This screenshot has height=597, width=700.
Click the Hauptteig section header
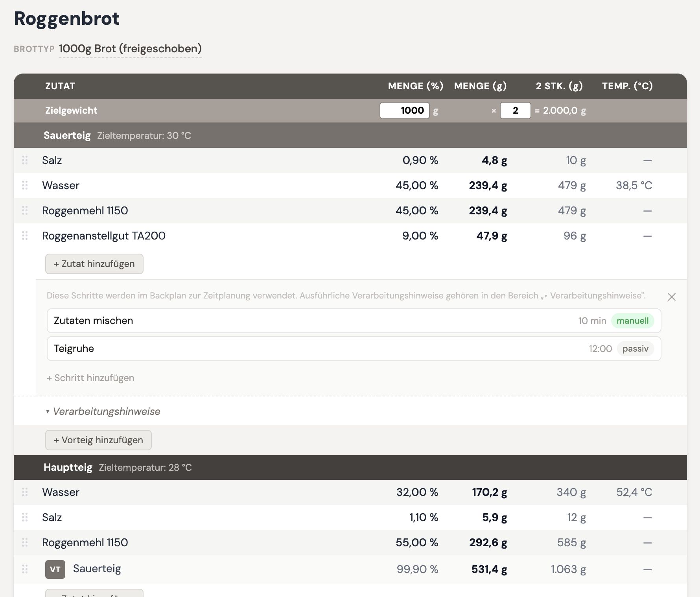pyautogui.click(x=68, y=467)
